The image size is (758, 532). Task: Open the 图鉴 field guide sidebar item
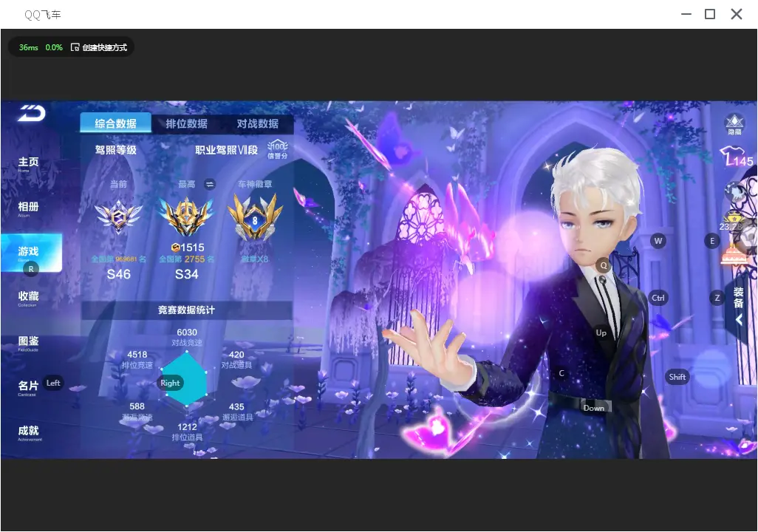pos(28,343)
